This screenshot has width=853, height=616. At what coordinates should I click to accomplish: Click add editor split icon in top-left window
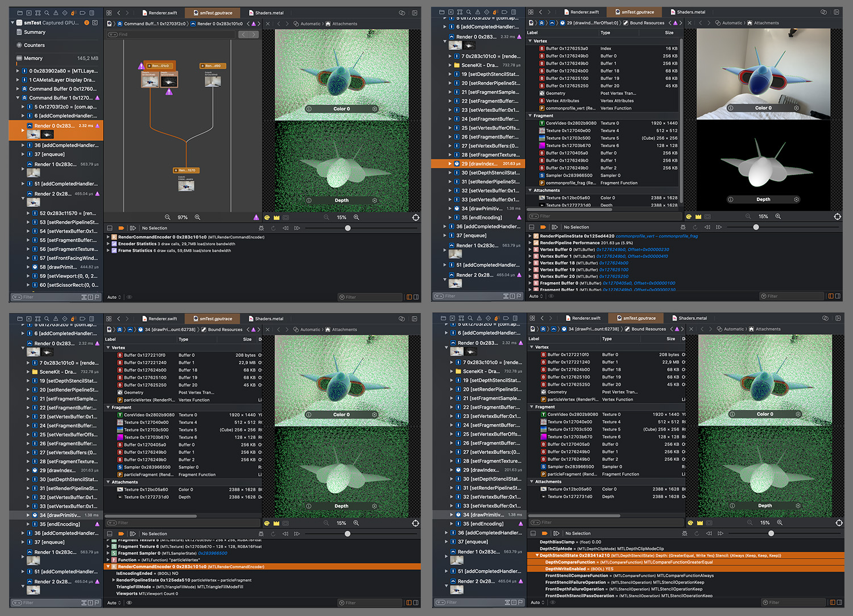coord(415,13)
